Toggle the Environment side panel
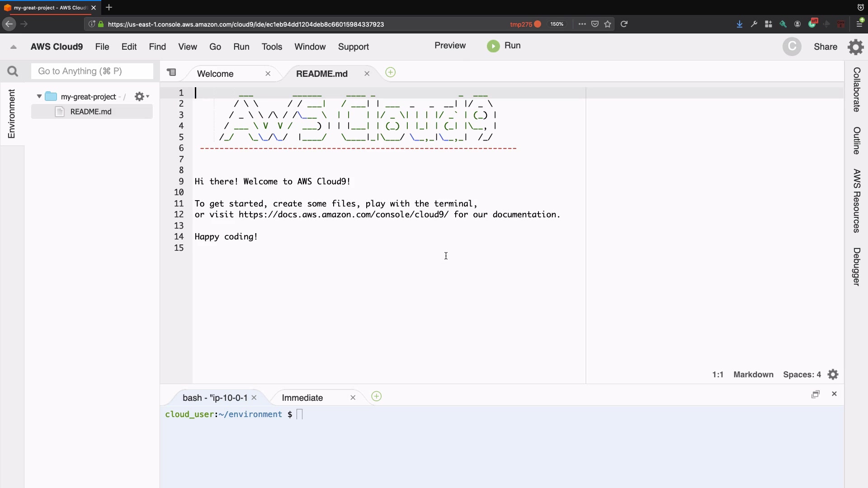This screenshot has height=488, width=868. coord(12,114)
